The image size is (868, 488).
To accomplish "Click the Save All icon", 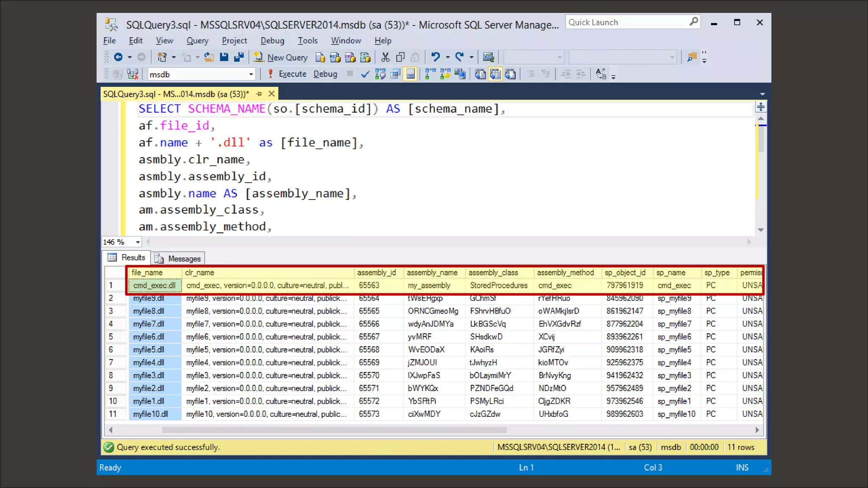I will (x=239, y=57).
